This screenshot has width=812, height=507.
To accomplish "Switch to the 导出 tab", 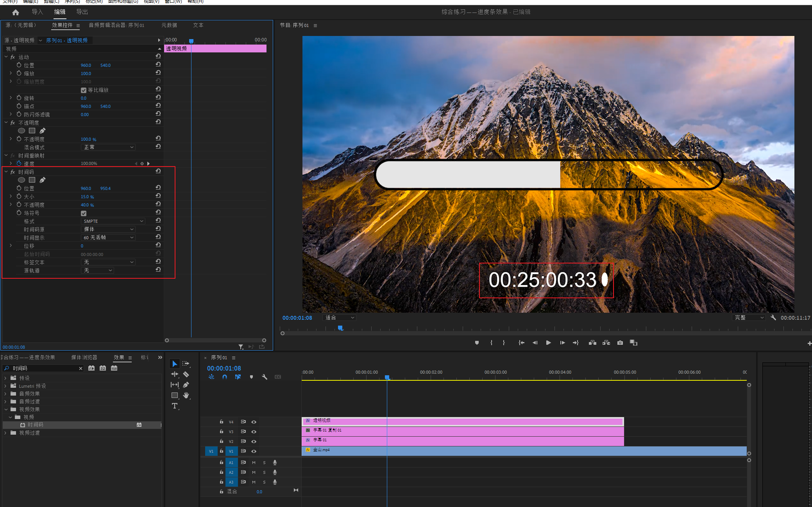I will (x=82, y=12).
